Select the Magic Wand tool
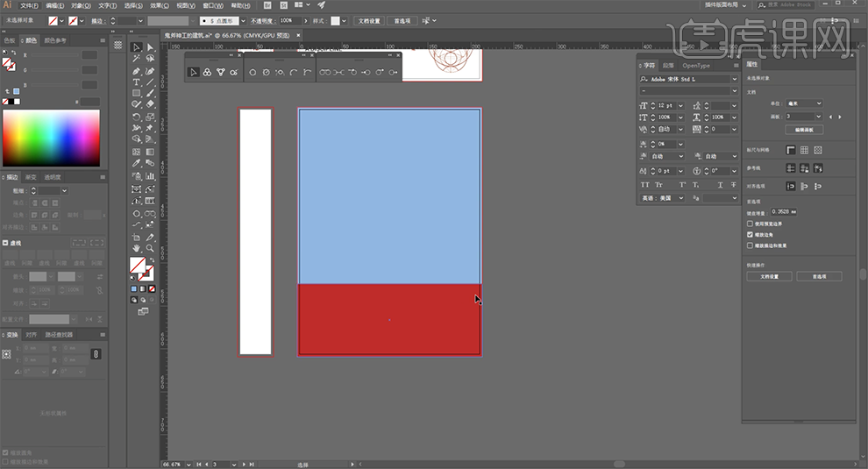This screenshot has width=868, height=469. point(136,59)
